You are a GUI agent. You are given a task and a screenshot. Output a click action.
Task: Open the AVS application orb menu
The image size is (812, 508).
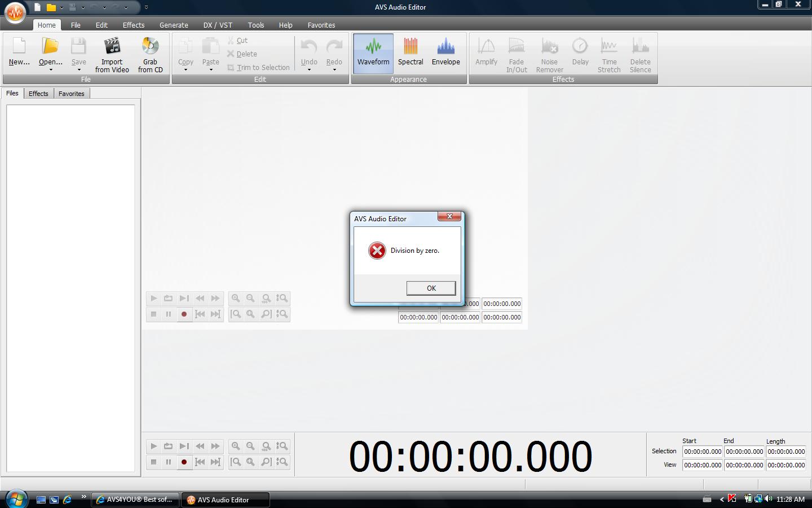click(x=15, y=12)
